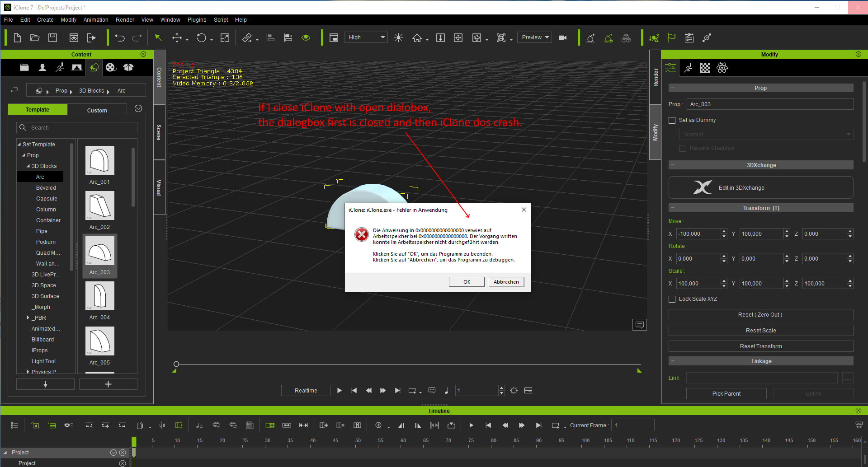868x467 pixels.
Task: Click the Project track collapse circle in Timeline
Action: tap(113, 453)
